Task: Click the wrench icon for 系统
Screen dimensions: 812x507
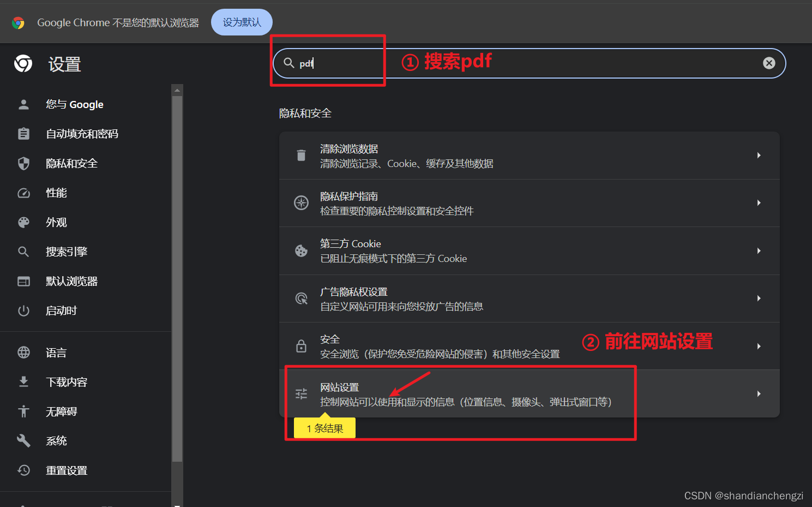Action: (x=23, y=440)
